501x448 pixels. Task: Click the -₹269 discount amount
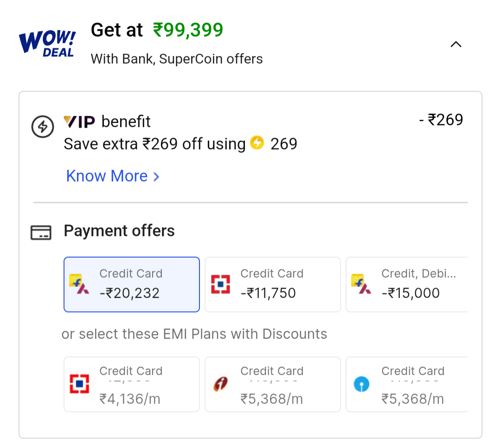click(441, 120)
